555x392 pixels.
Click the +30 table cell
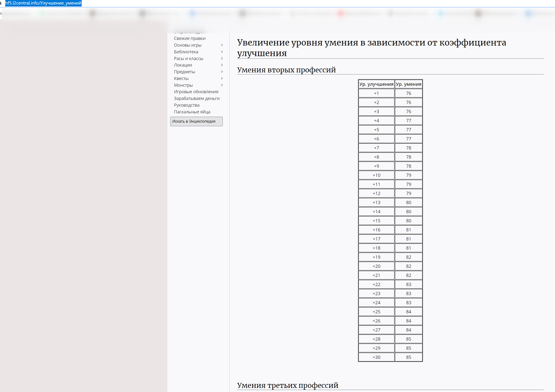pos(376,357)
